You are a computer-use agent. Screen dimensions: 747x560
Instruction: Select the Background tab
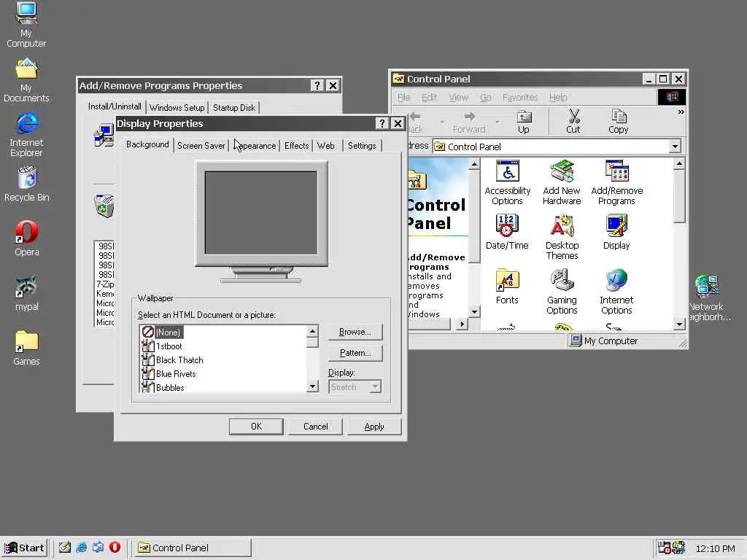147,144
